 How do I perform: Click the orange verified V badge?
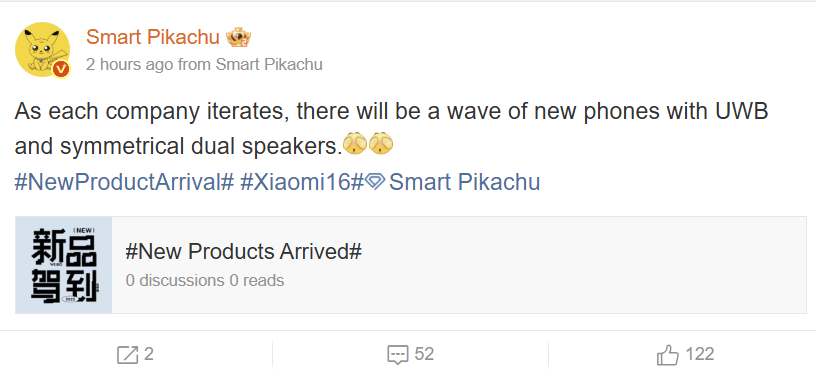[x=62, y=69]
